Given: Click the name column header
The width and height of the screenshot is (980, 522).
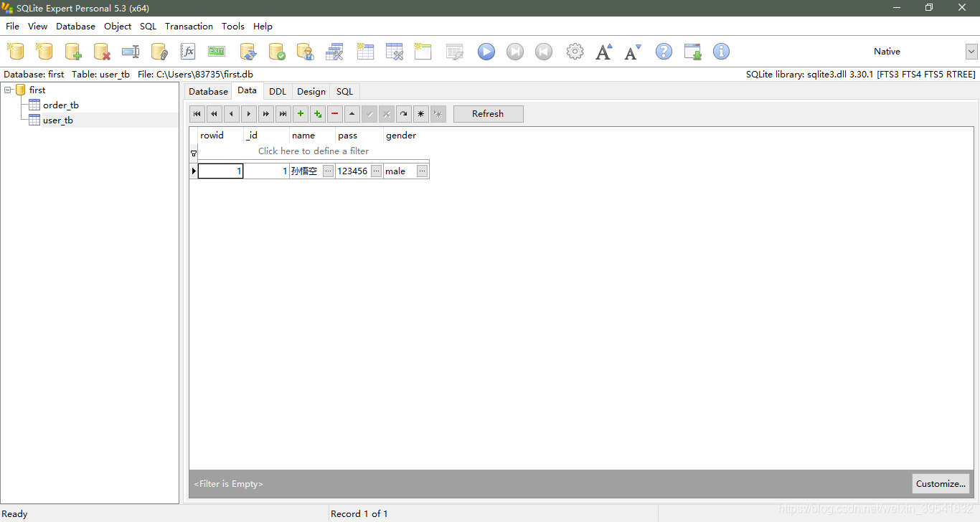Looking at the screenshot, I should pyautogui.click(x=312, y=136).
